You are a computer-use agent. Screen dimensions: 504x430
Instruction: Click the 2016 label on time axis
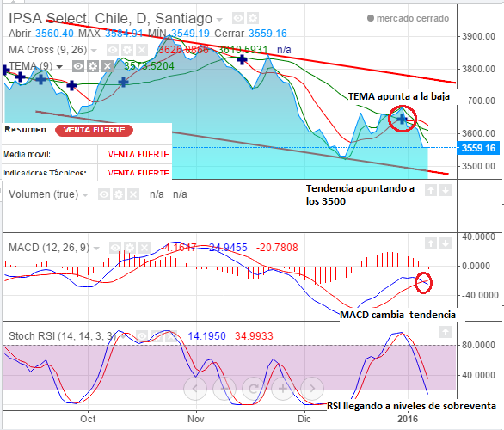[408, 419]
